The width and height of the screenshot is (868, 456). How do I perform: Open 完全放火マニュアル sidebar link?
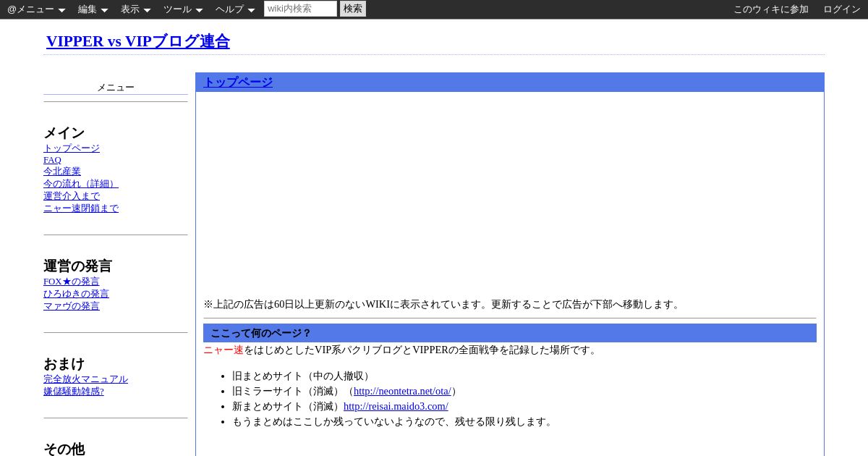(85, 379)
